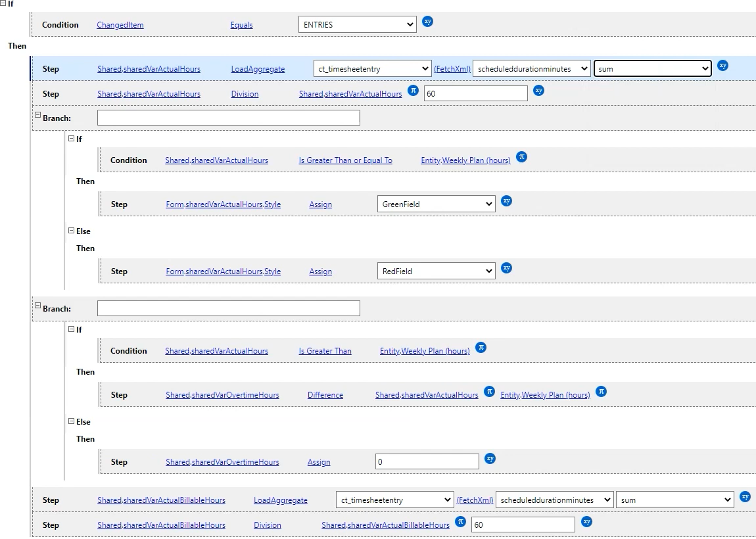Viewport: 756px width, 539px height.
Task: Click Assign link in the overtime 0 step
Action: [x=319, y=462]
